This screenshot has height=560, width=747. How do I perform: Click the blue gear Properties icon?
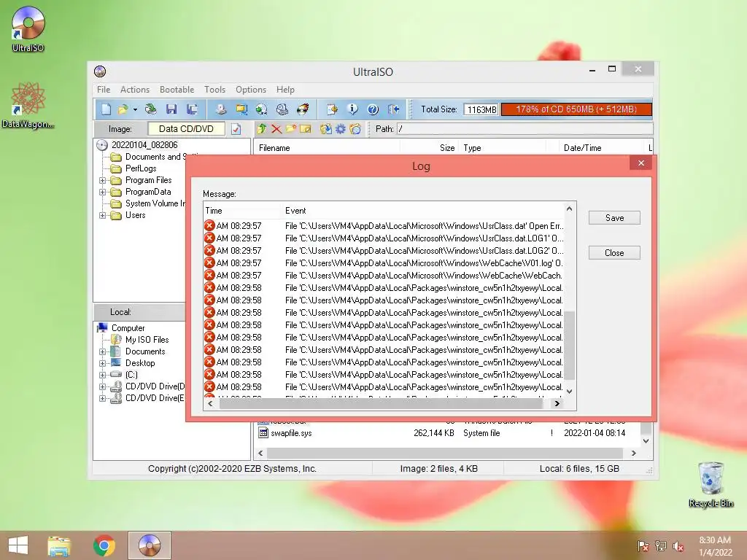point(341,128)
